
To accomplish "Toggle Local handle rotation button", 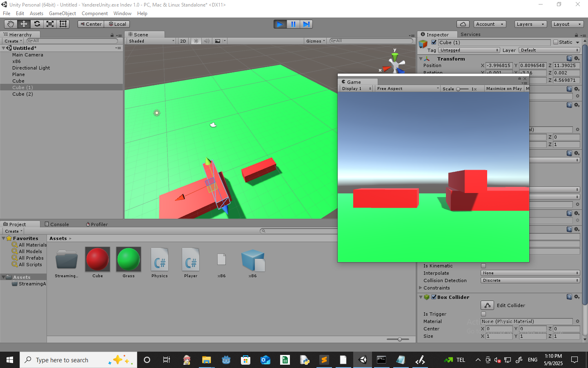I will pos(117,24).
